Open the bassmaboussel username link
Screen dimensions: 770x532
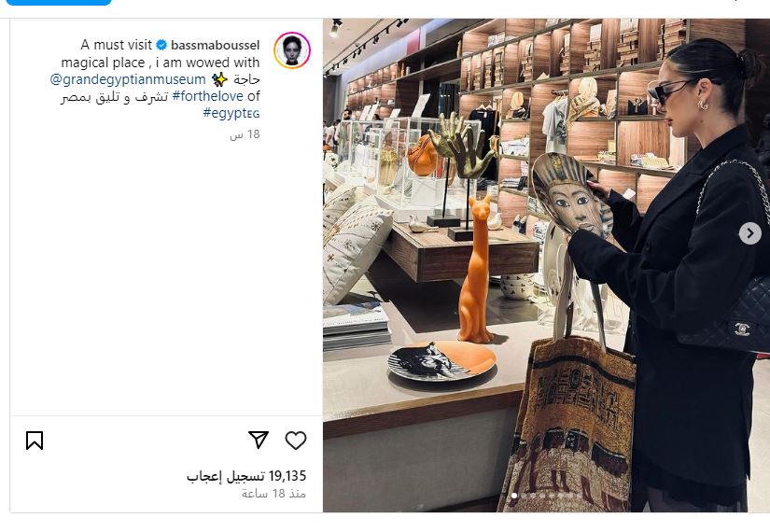pyautogui.click(x=215, y=45)
